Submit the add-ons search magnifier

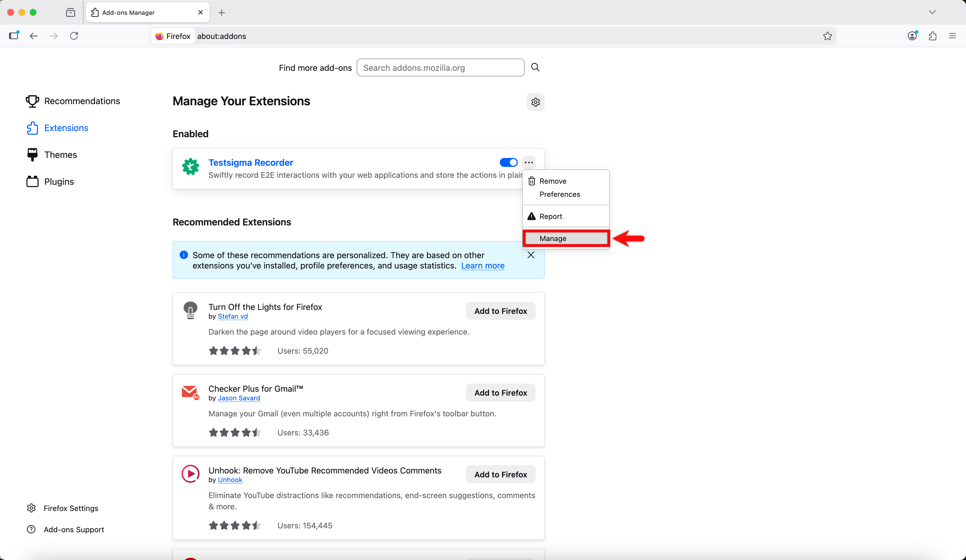535,67
